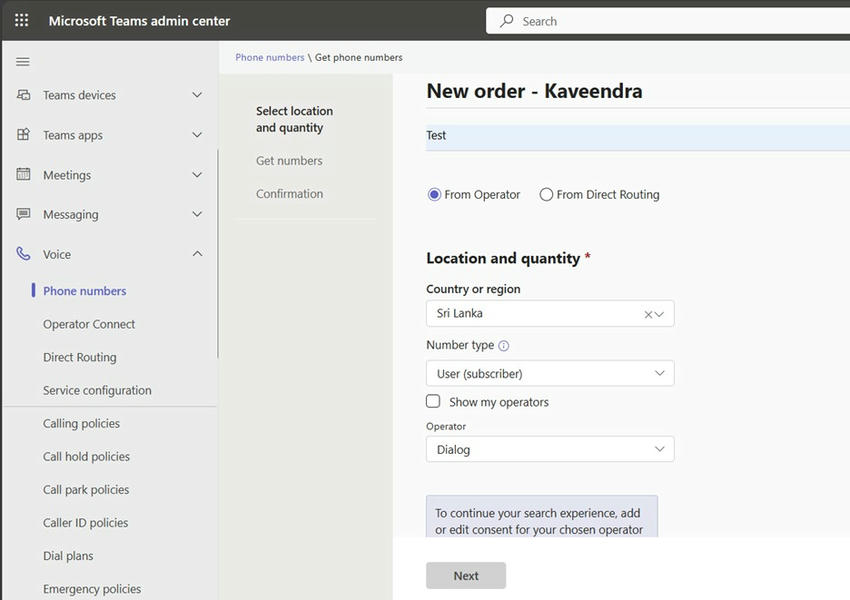Click the Microsoft Teams admin center title
This screenshot has height=600, width=850.
pyautogui.click(x=139, y=21)
